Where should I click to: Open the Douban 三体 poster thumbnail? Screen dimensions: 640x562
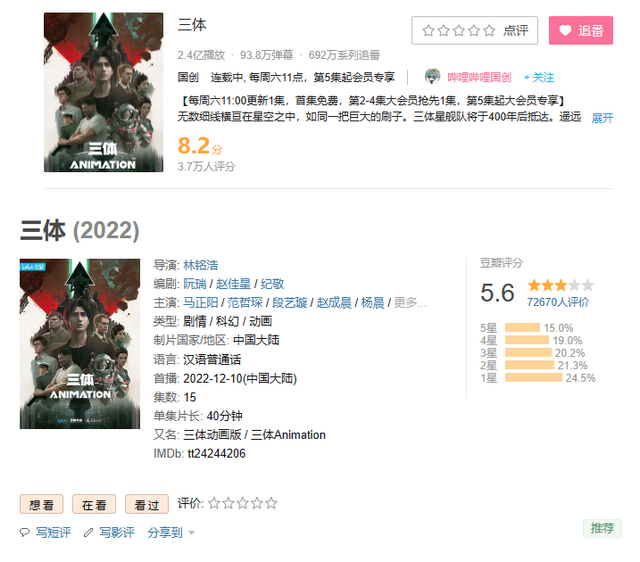(x=80, y=344)
